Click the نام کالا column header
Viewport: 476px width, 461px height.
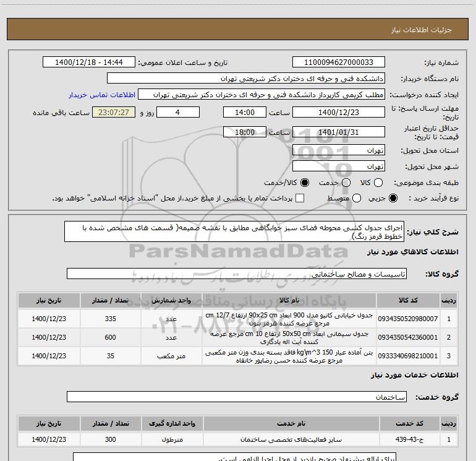click(289, 300)
